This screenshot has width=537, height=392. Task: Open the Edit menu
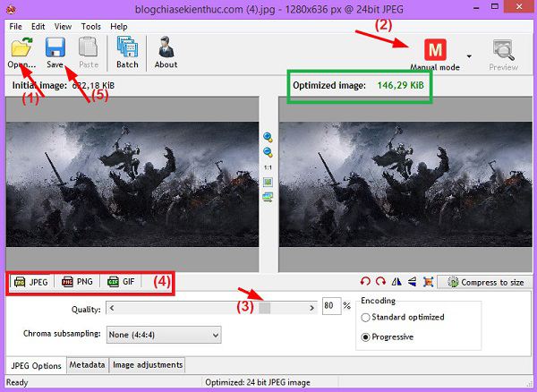[38, 26]
